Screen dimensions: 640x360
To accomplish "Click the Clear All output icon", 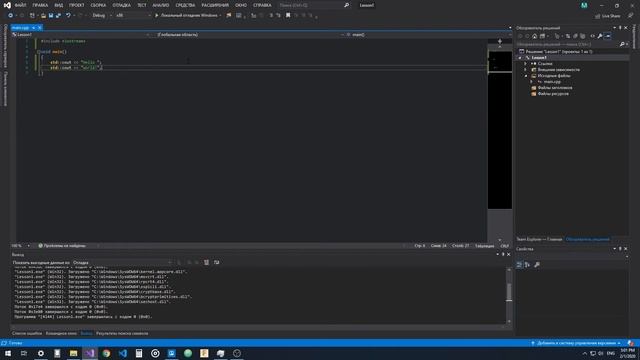I will [x=207, y=262].
